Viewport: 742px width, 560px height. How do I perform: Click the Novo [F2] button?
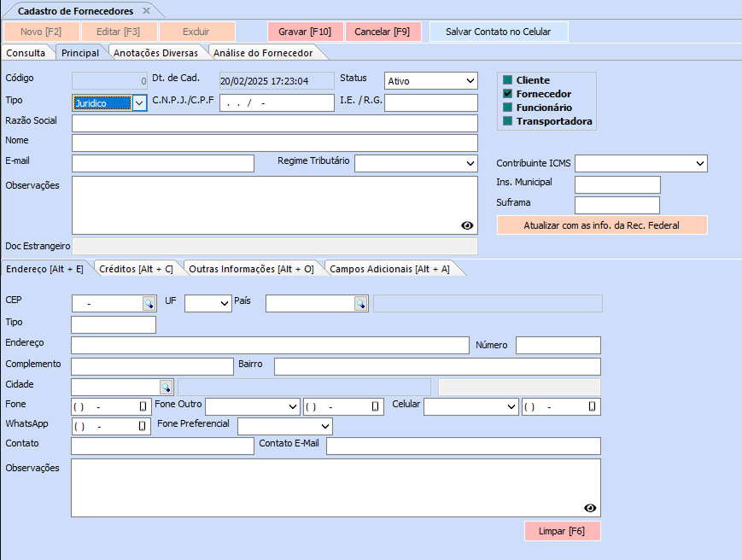click(x=41, y=32)
